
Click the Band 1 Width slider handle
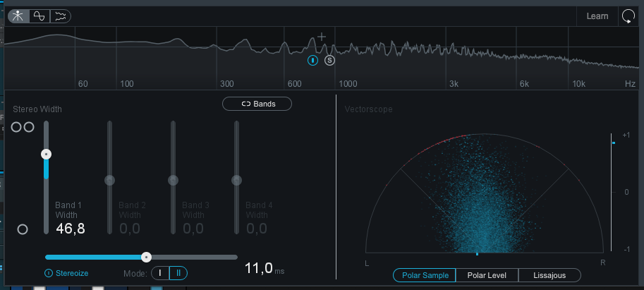click(47, 155)
